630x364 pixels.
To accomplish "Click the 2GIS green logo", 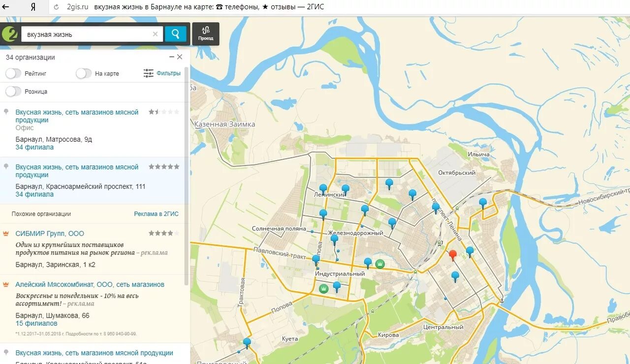I will click(x=10, y=34).
